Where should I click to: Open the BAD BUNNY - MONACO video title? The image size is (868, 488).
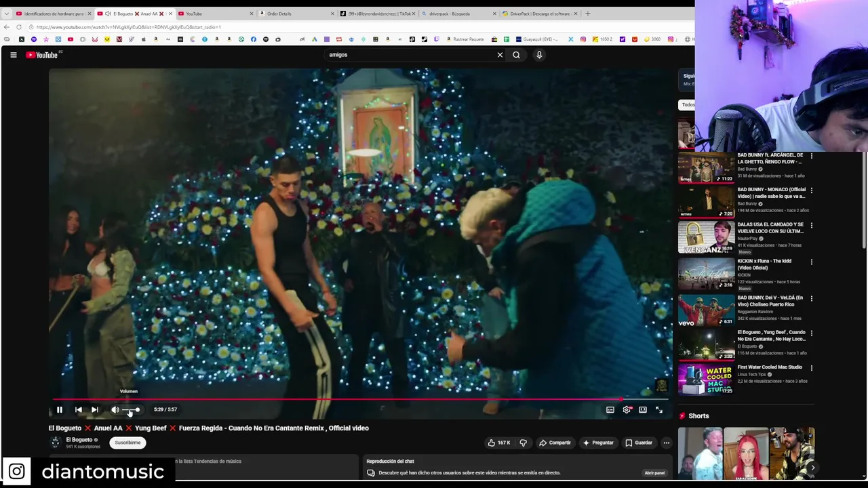pos(771,192)
